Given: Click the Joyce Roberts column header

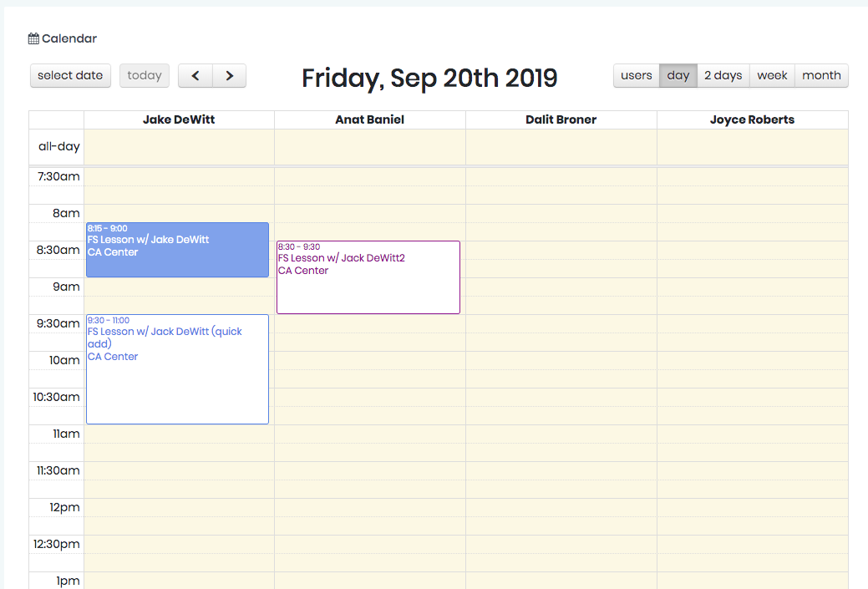Looking at the screenshot, I should pyautogui.click(x=752, y=119).
